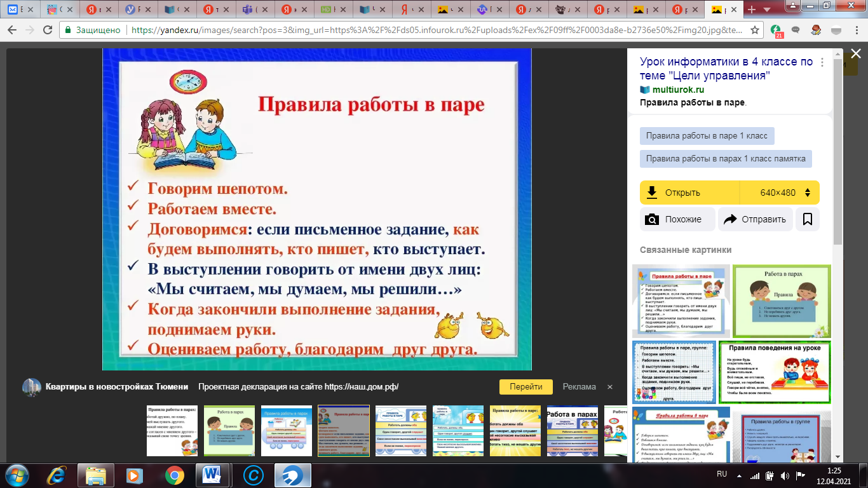Click the browser forward arrow
The width and height of the screenshot is (868, 488).
(31, 30)
